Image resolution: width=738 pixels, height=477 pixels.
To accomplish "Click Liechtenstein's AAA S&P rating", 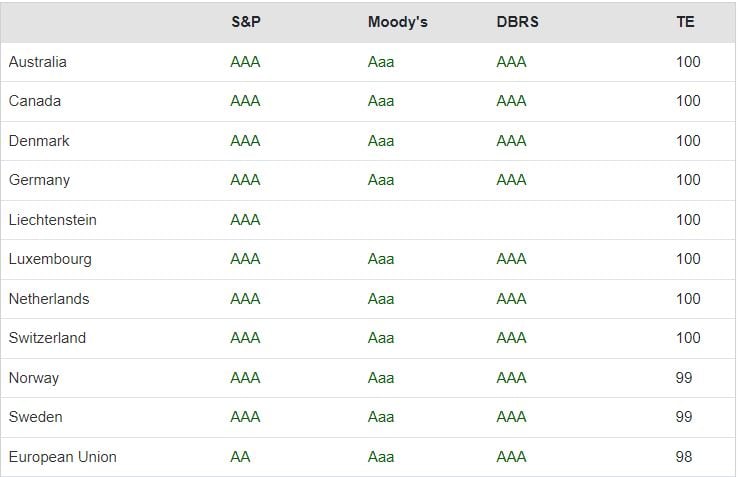I will pos(245,220).
